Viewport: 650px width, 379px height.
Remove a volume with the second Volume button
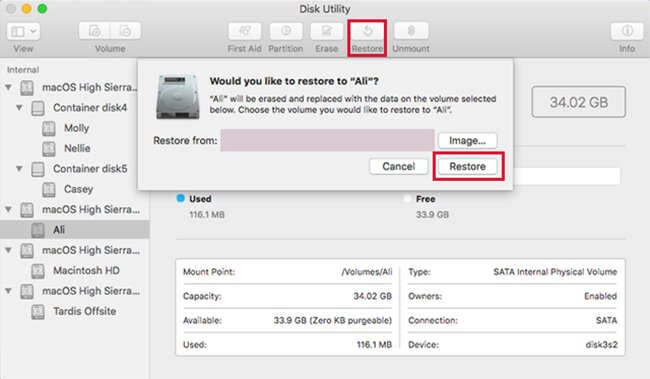[x=125, y=31]
